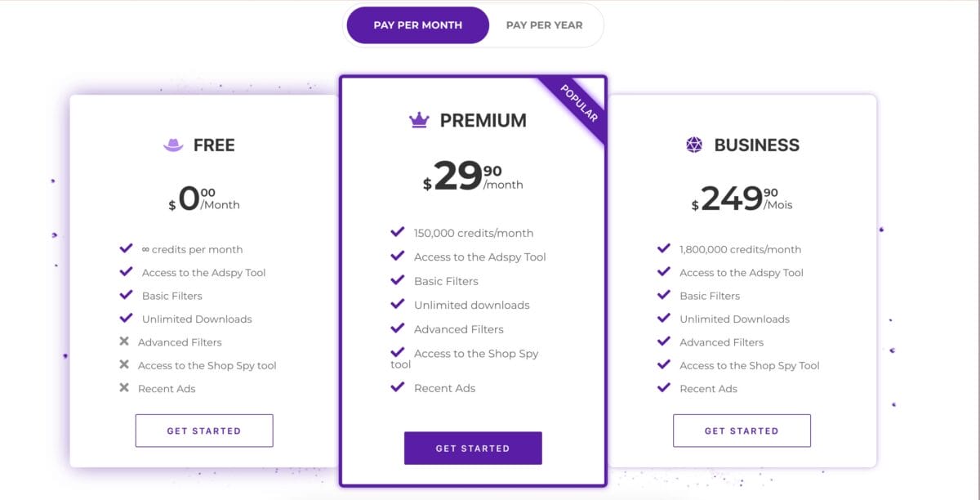This screenshot has height=500, width=980.
Task: Click the POPULAR ribbon on Premium card
Action: point(579,103)
